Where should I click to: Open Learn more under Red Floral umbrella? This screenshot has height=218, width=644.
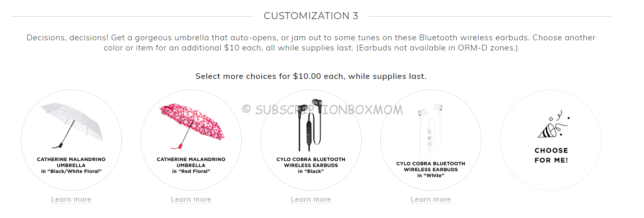pos(191,199)
